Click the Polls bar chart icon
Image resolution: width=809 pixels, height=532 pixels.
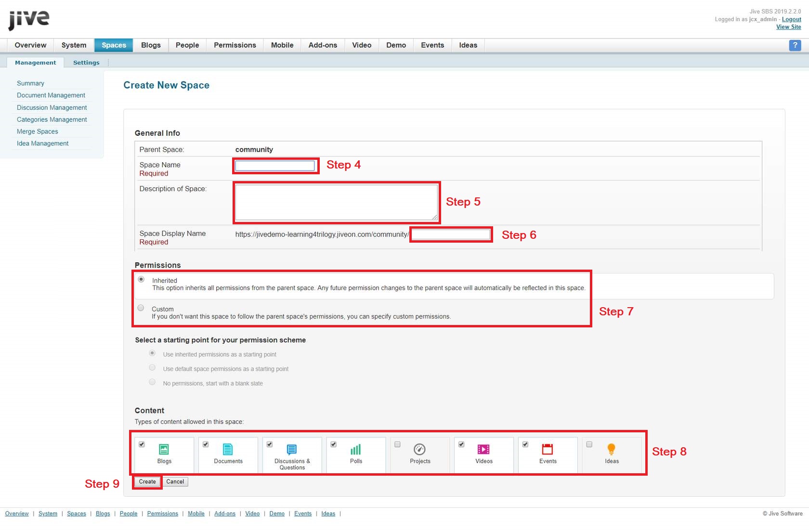pos(356,449)
